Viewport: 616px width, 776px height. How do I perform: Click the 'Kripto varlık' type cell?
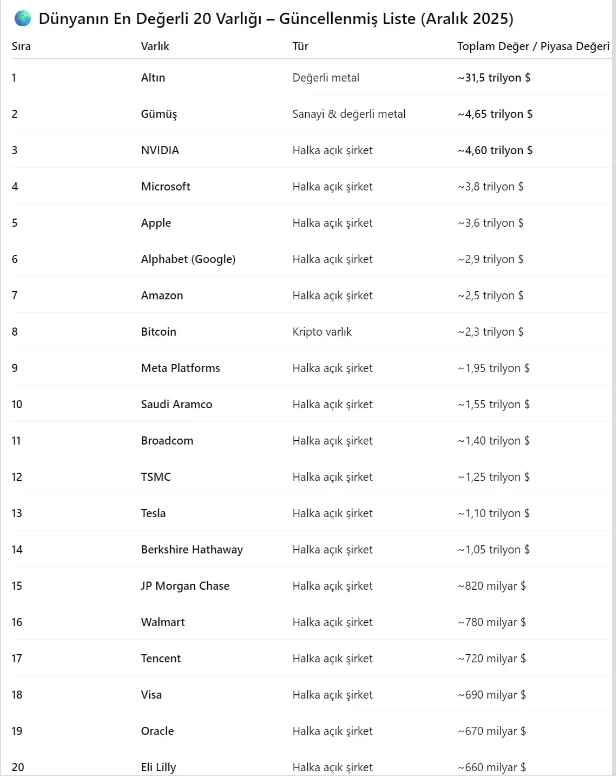322,331
